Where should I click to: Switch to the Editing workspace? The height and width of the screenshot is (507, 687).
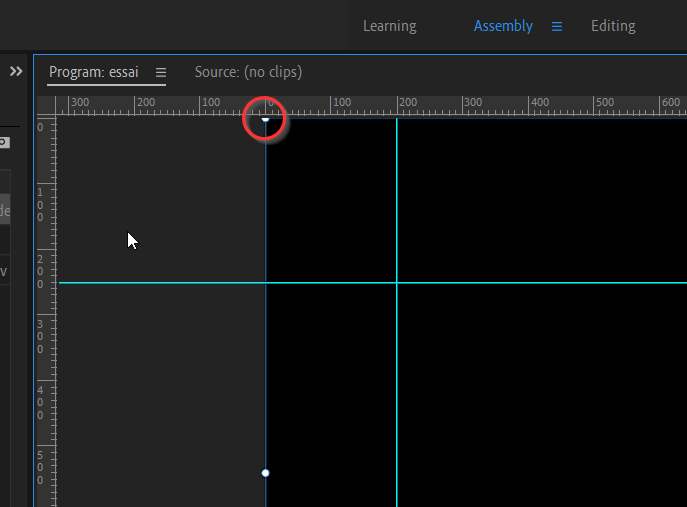pos(613,26)
